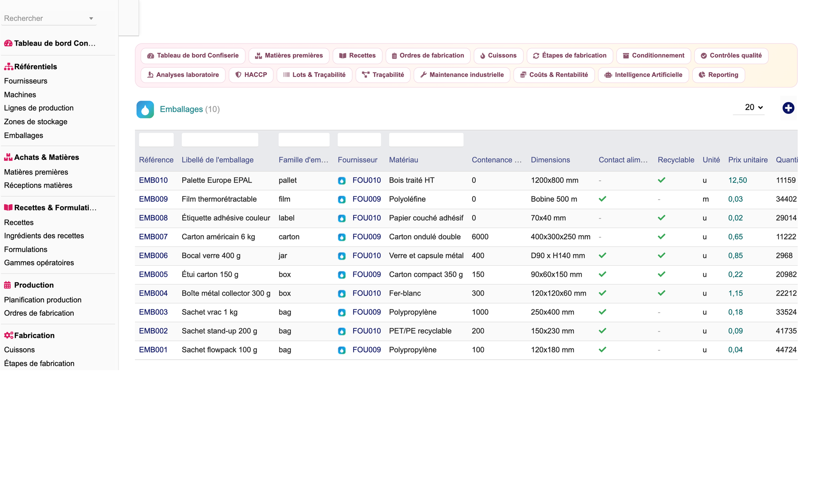Open the Ordres de fabrication tab

point(428,56)
